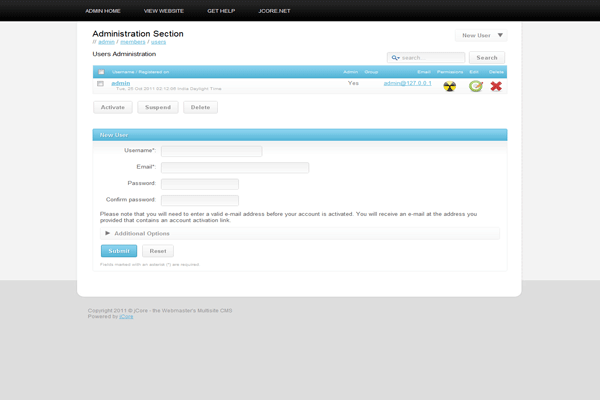
Task: Open the admin username link
Action: pos(121,83)
